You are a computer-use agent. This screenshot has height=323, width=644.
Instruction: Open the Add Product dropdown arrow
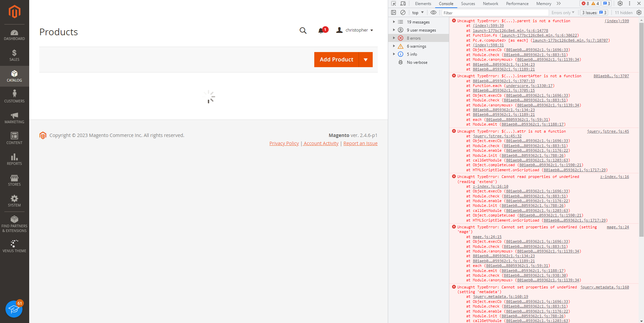[x=366, y=60]
